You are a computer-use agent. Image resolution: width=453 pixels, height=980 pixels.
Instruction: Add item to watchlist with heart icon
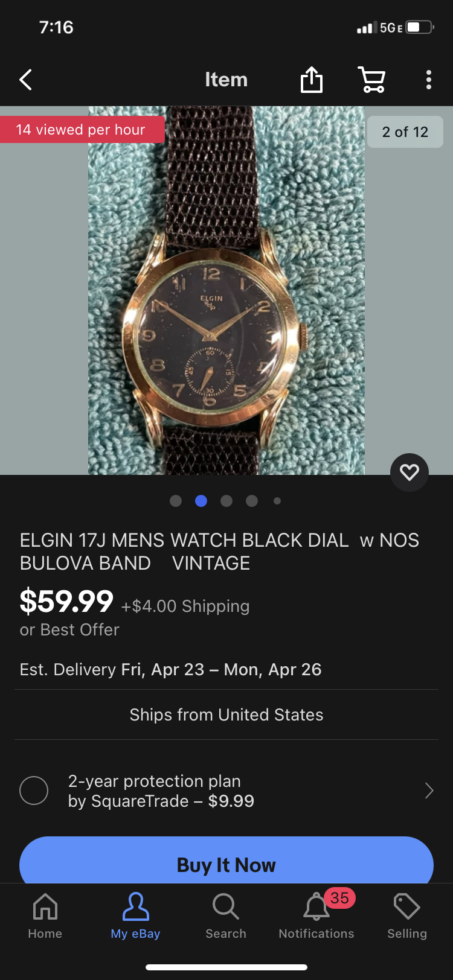click(x=410, y=472)
